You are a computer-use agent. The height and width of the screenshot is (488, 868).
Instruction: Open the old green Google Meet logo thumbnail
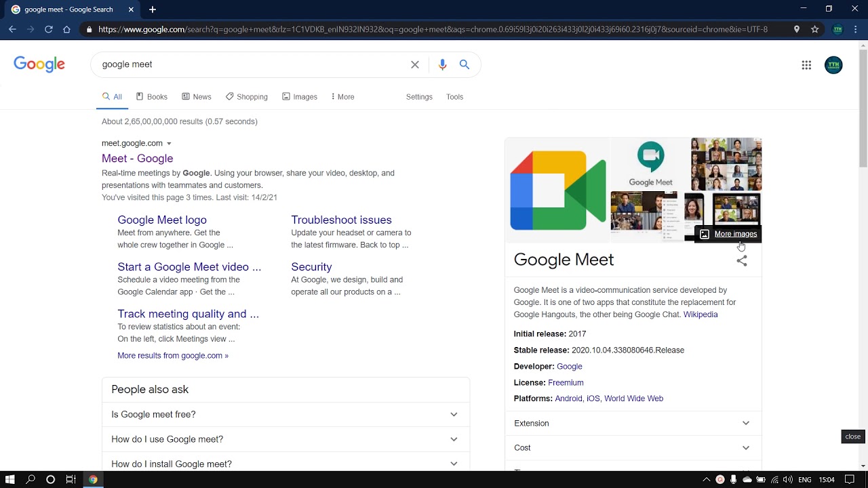[x=650, y=163]
